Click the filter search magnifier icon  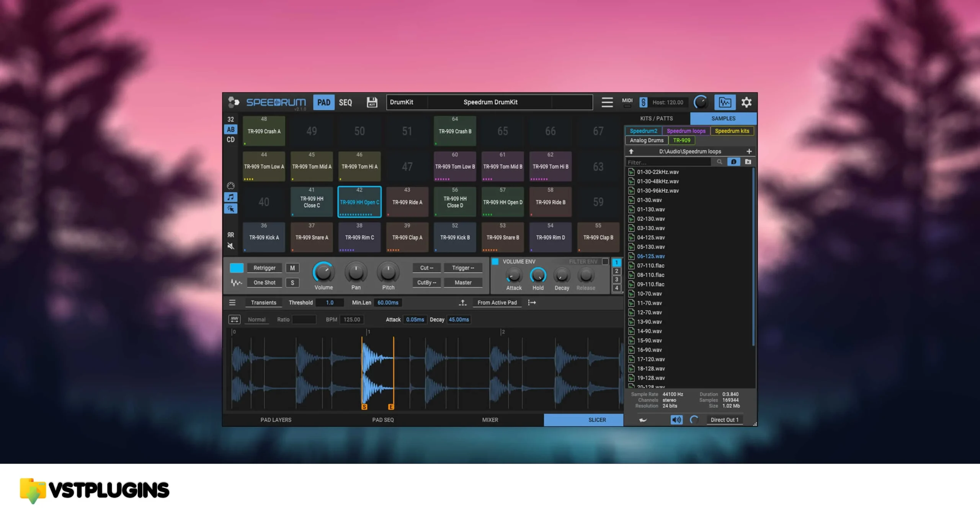[x=719, y=162]
